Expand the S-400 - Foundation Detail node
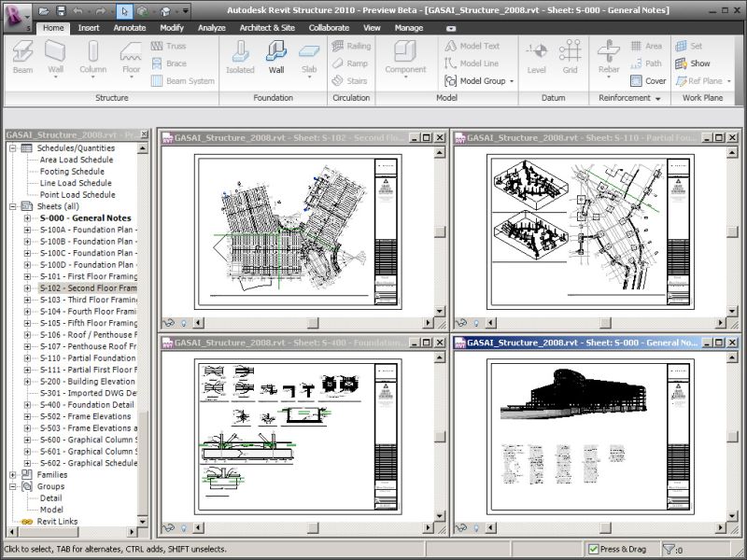Screen dimensions: 747x560 click(x=27, y=405)
